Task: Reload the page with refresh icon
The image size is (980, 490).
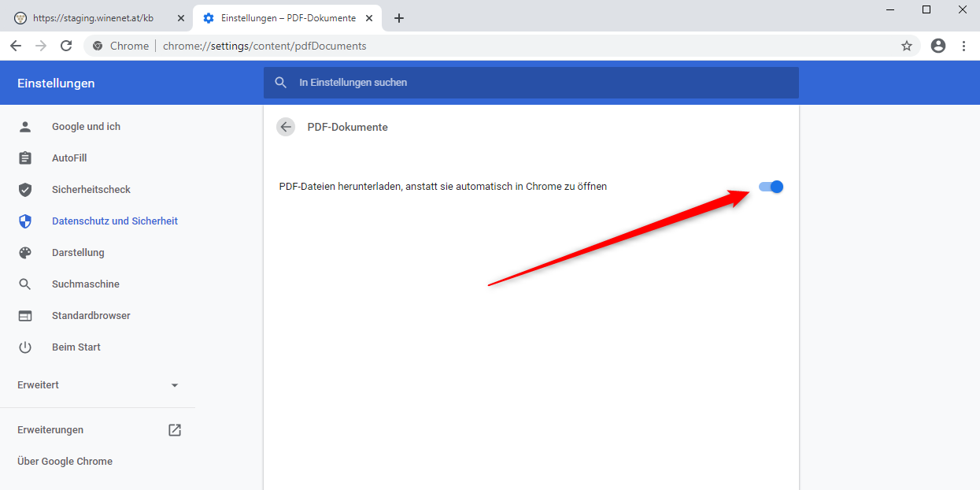Action: [x=66, y=46]
